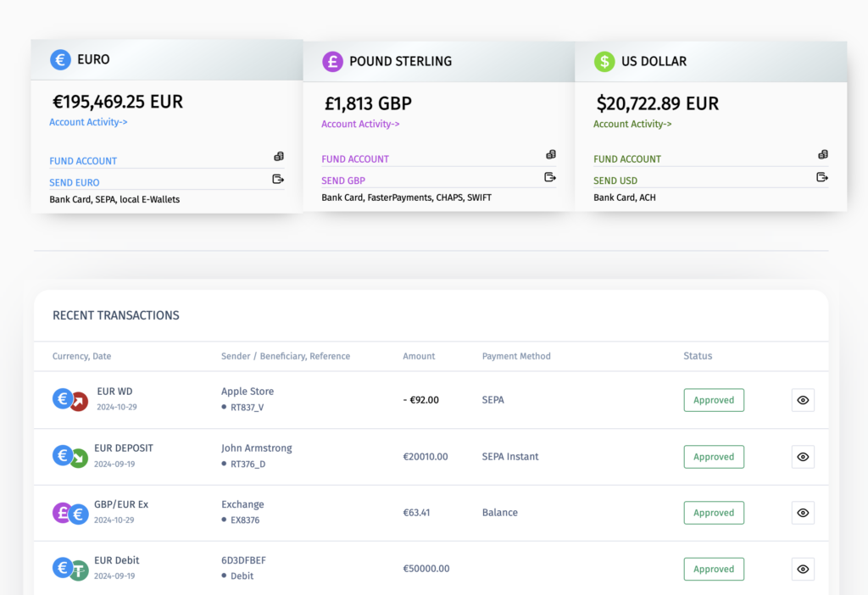Click the send icon next to Send USD
Image resolution: width=868 pixels, height=595 pixels.
[x=822, y=177]
